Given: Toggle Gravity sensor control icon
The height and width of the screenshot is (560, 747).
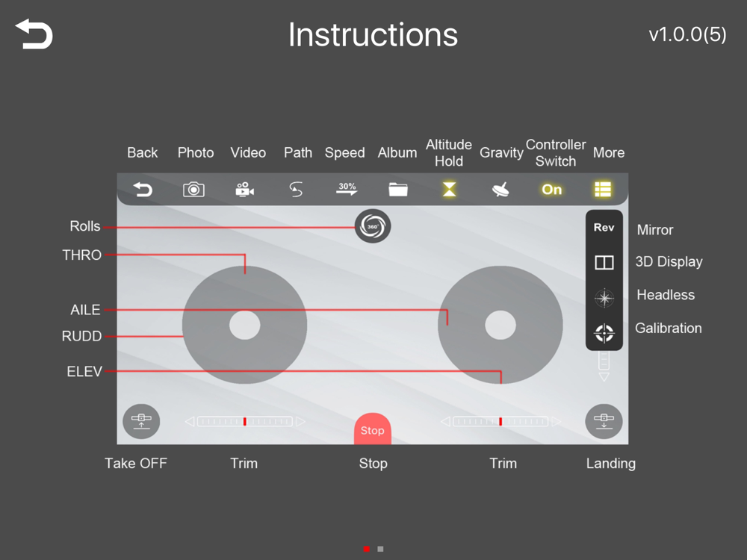Looking at the screenshot, I should 500,190.
